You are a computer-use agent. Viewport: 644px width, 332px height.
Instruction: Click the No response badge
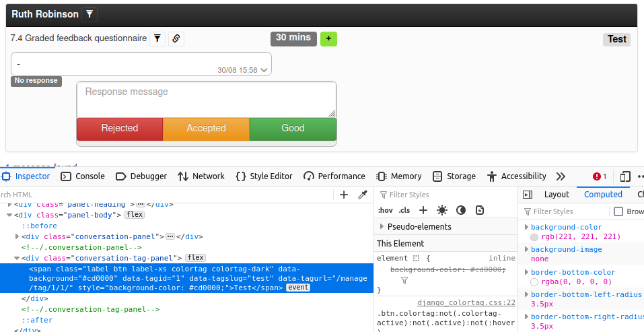coord(36,81)
